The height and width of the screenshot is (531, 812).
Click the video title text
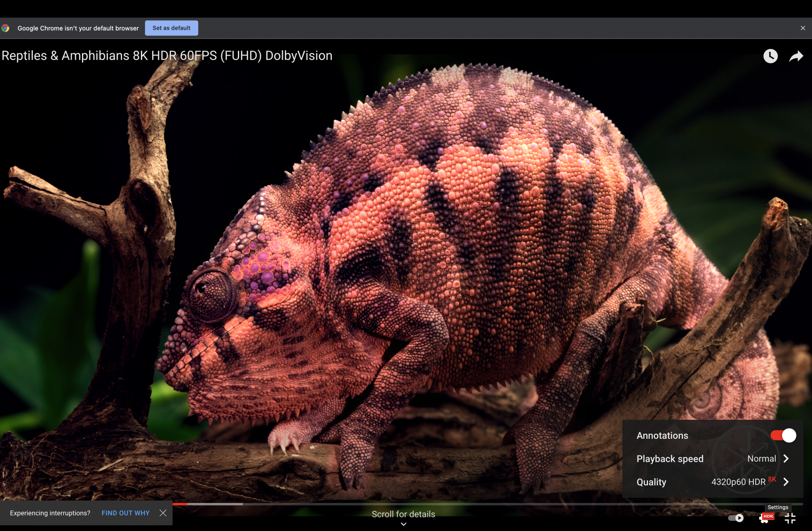(167, 56)
